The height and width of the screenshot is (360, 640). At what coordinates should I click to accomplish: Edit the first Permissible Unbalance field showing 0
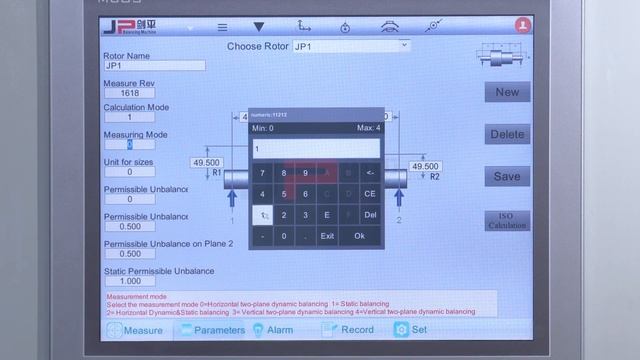pyautogui.click(x=130, y=199)
